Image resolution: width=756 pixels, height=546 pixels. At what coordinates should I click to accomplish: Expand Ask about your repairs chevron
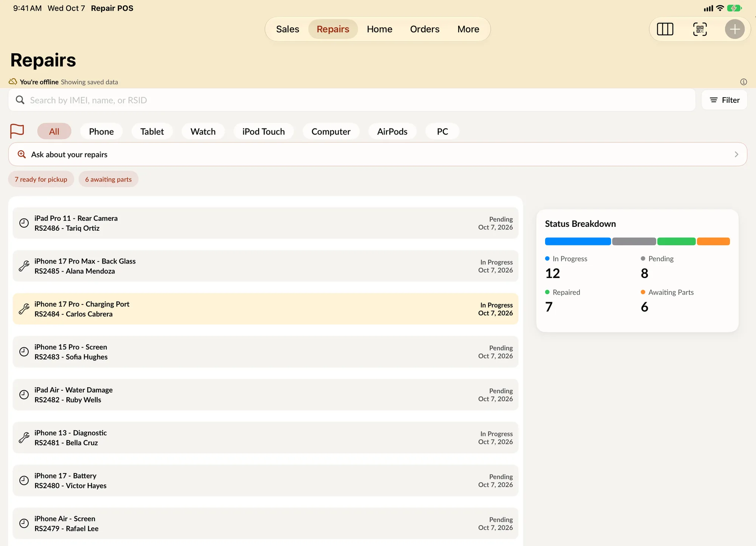tap(736, 154)
